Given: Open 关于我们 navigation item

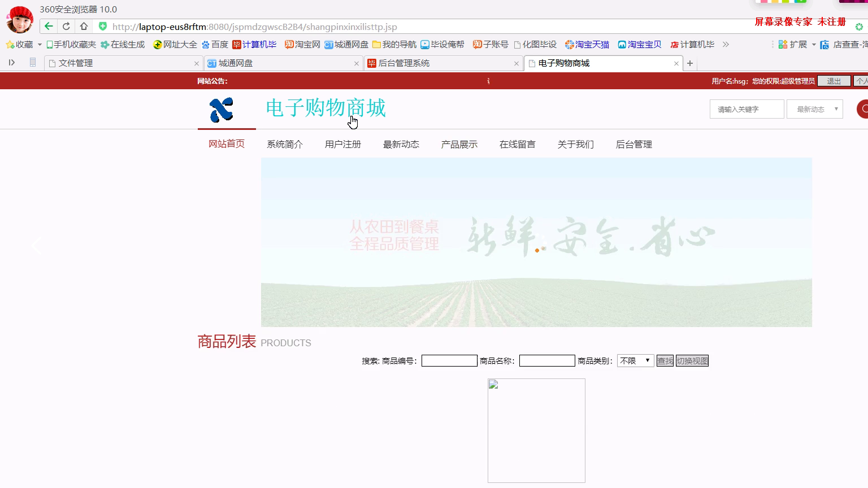Looking at the screenshot, I should pos(576,145).
